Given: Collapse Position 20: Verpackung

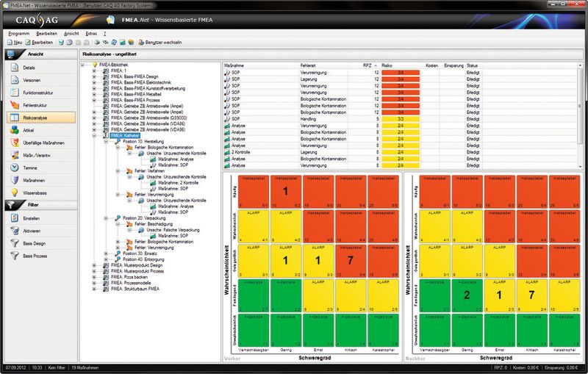Looking at the screenshot, I should pos(106,217).
